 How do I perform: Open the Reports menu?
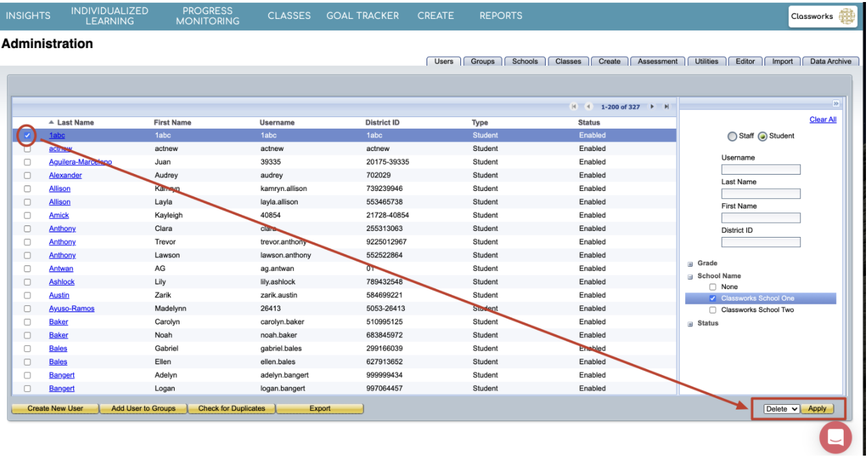[x=500, y=16]
